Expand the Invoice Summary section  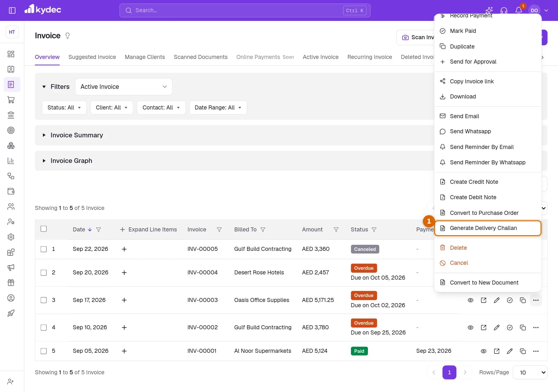77,135
